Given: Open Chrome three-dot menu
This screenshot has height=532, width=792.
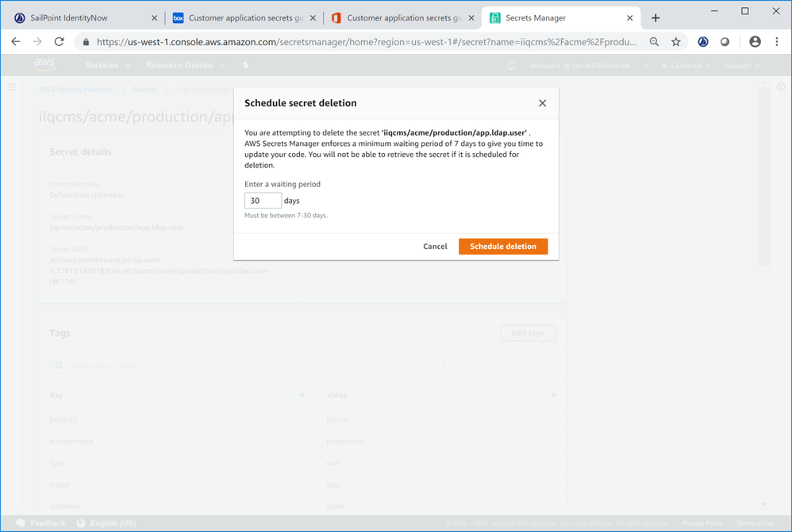Looking at the screenshot, I should point(776,42).
